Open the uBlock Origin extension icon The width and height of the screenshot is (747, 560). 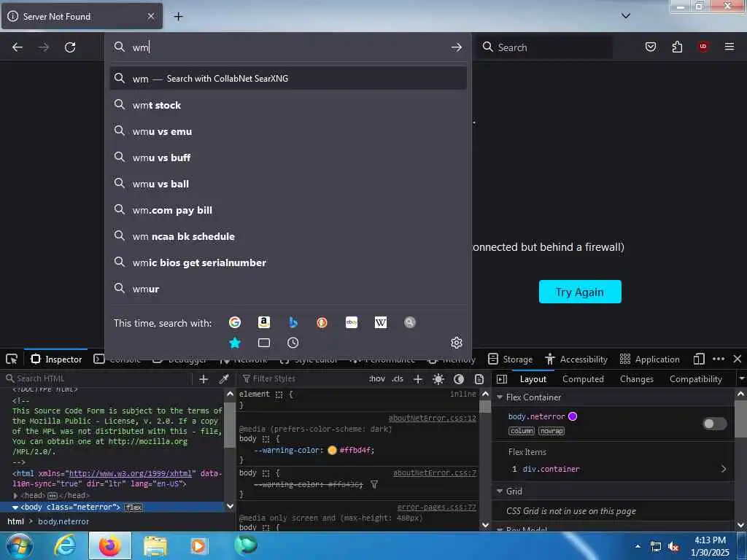(x=703, y=46)
